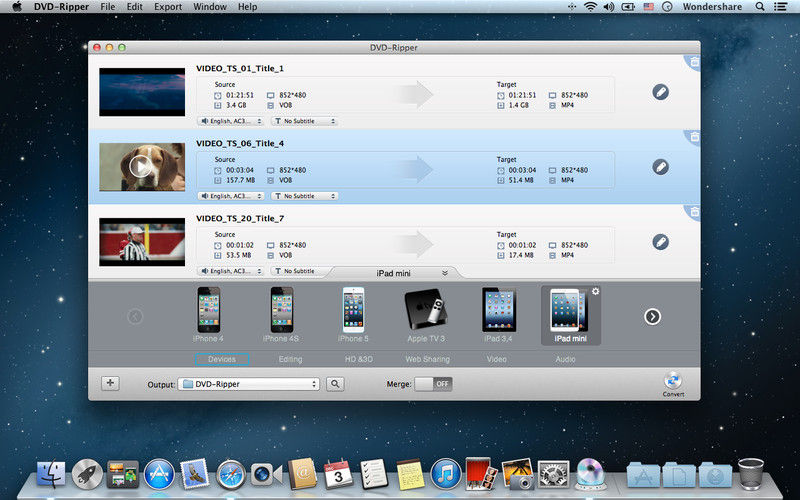Open audio track dropdown for VIDEO_TS_20_Title_7
Image resolution: width=800 pixels, height=500 pixels.
[x=231, y=271]
